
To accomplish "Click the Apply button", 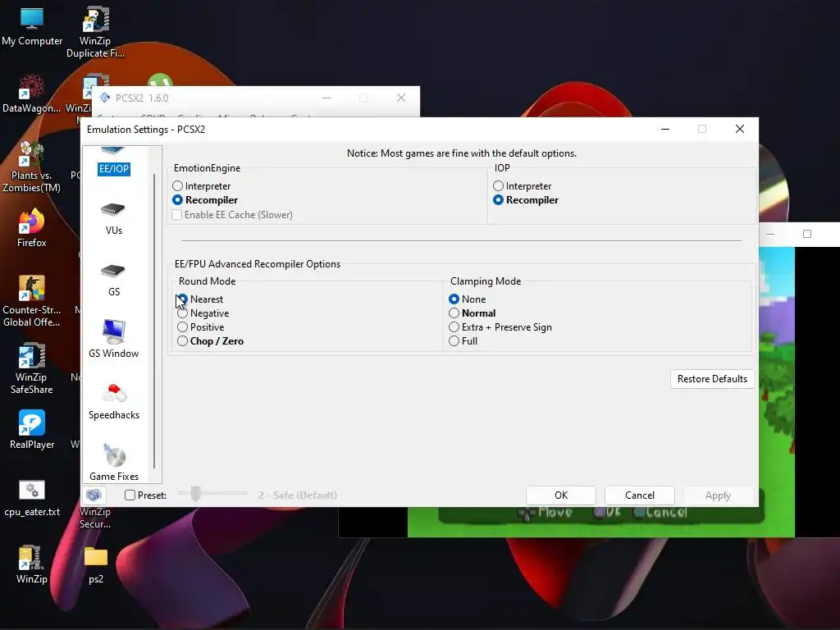I will (718, 495).
